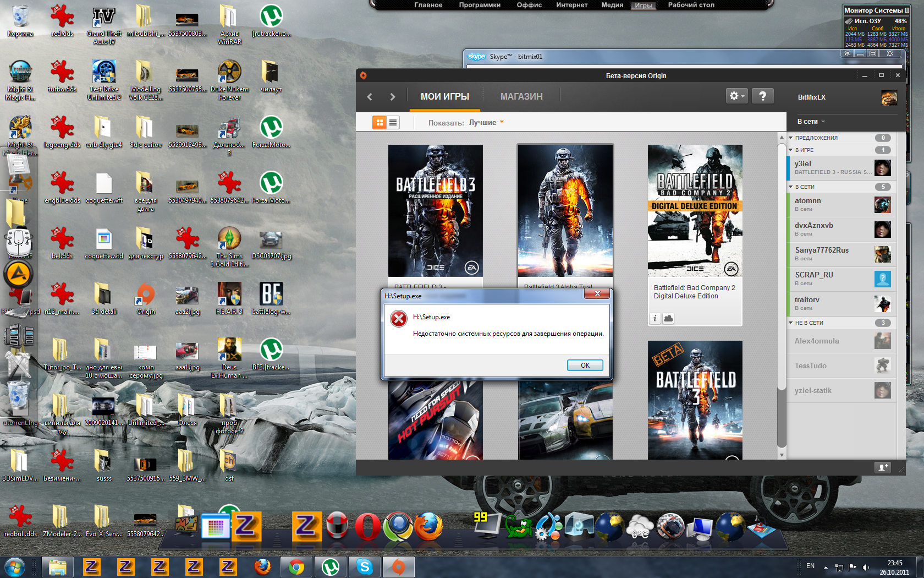The image size is (924, 578).
Task: Click cloud icon under Bad Company 2
Action: pos(668,318)
